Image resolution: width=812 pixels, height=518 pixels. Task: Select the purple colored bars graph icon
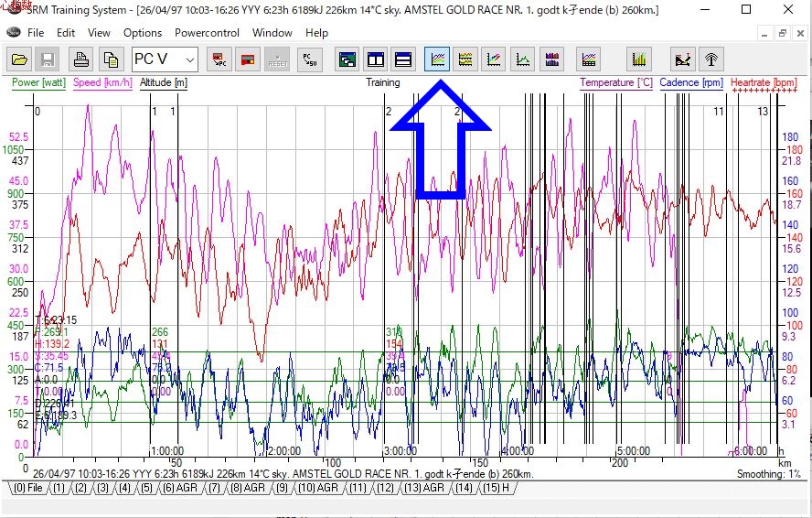point(552,59)
